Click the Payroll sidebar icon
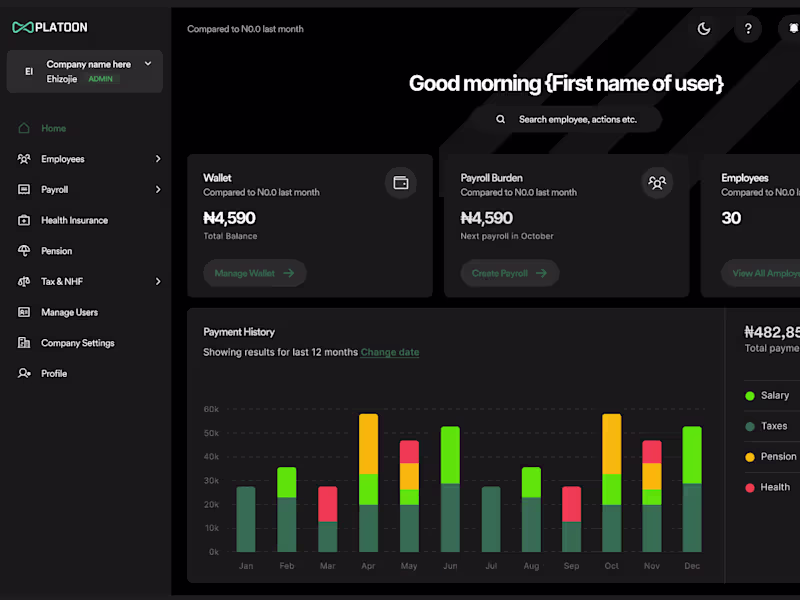The height and width of the screenshot is (600, 800). [24, 189]
